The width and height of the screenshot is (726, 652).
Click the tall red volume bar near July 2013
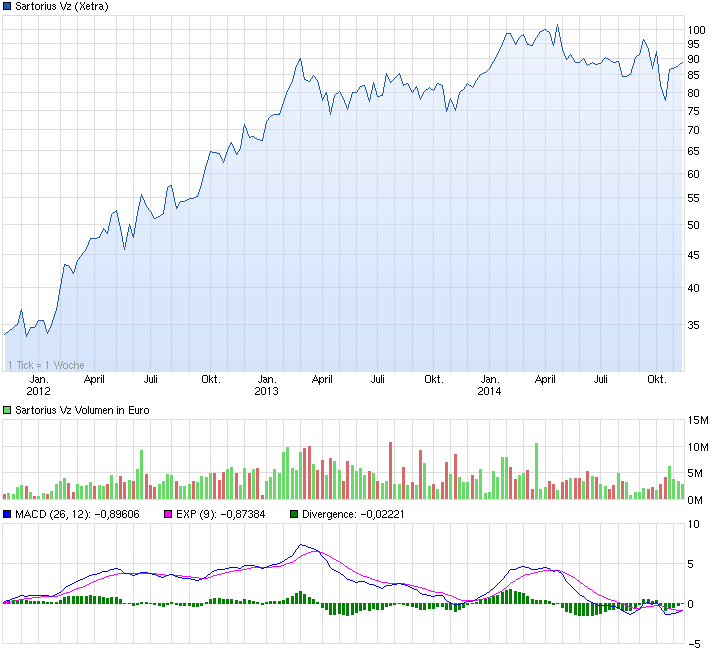390,470
